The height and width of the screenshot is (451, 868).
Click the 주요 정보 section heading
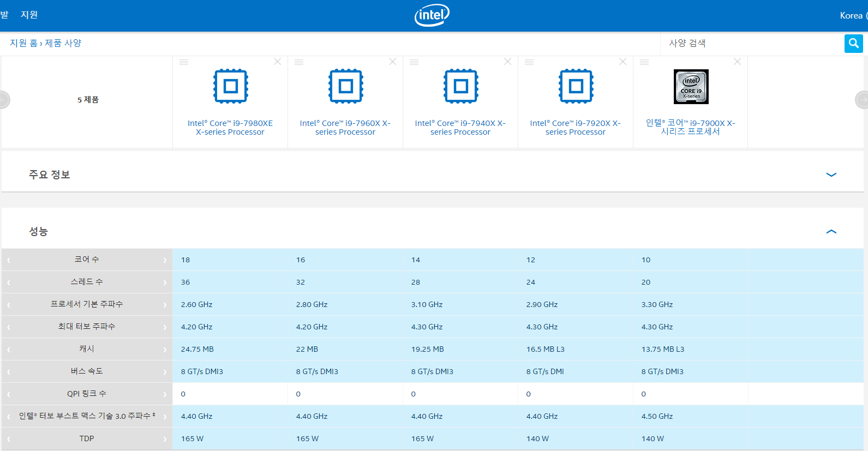click(50, 175)
